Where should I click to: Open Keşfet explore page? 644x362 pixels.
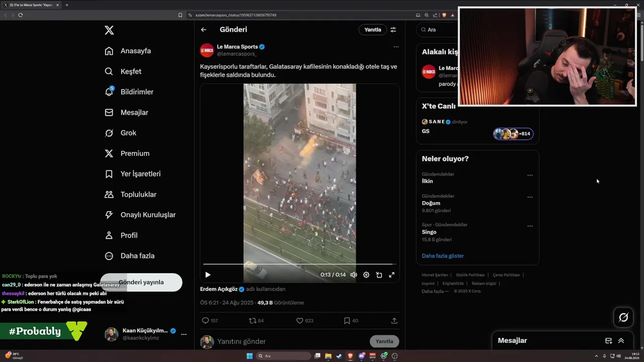point(123,71)
